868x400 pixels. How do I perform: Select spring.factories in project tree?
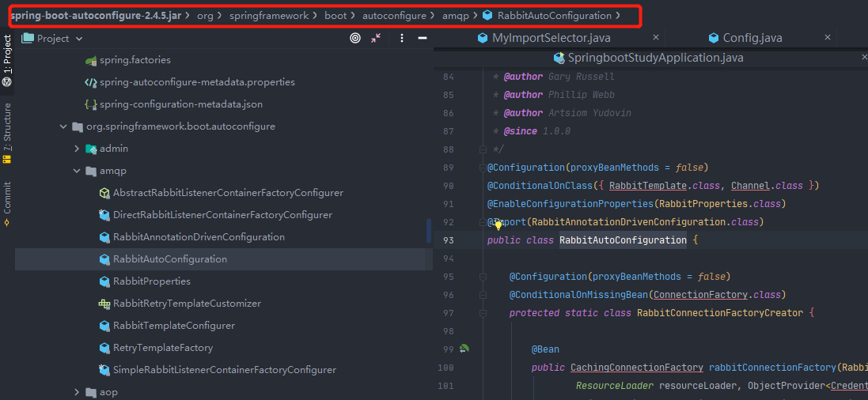[x=135, y=60]
